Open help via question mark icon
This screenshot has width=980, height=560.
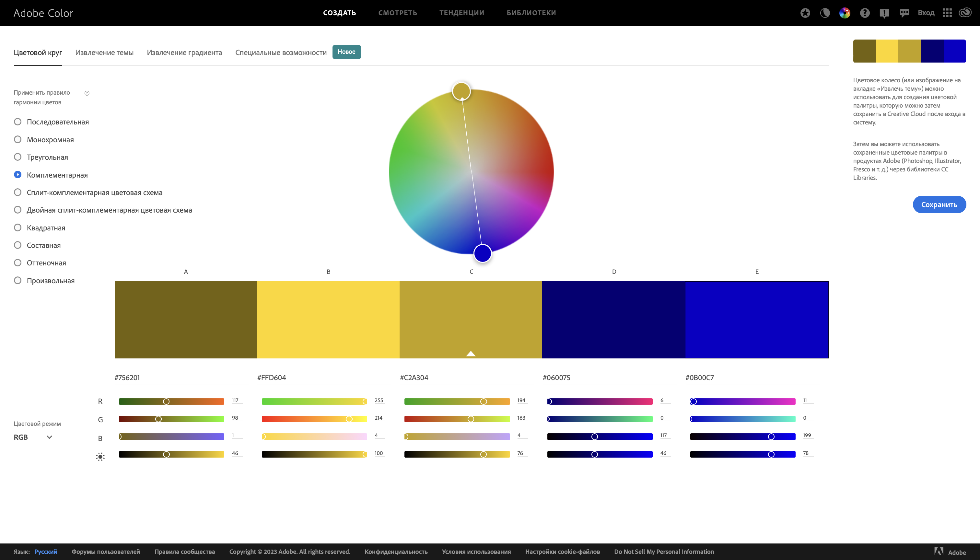pos(865,13)
